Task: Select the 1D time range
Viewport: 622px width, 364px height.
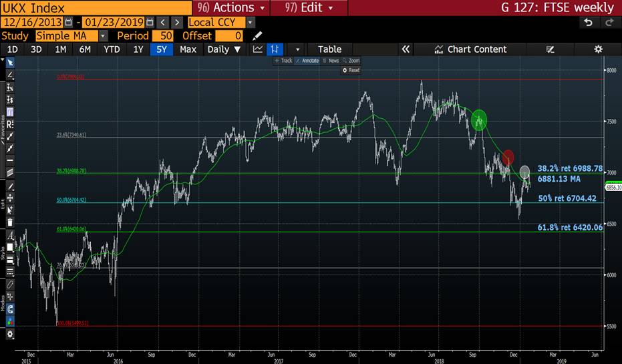Action: tap(13, 49)
